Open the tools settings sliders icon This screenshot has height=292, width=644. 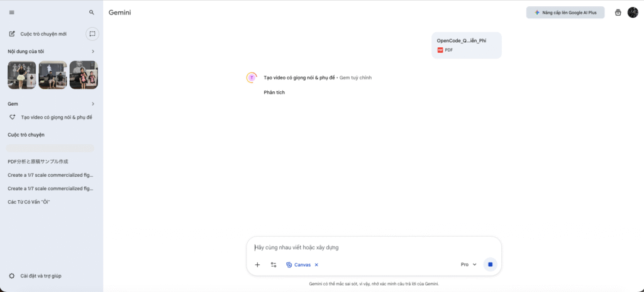274,265
